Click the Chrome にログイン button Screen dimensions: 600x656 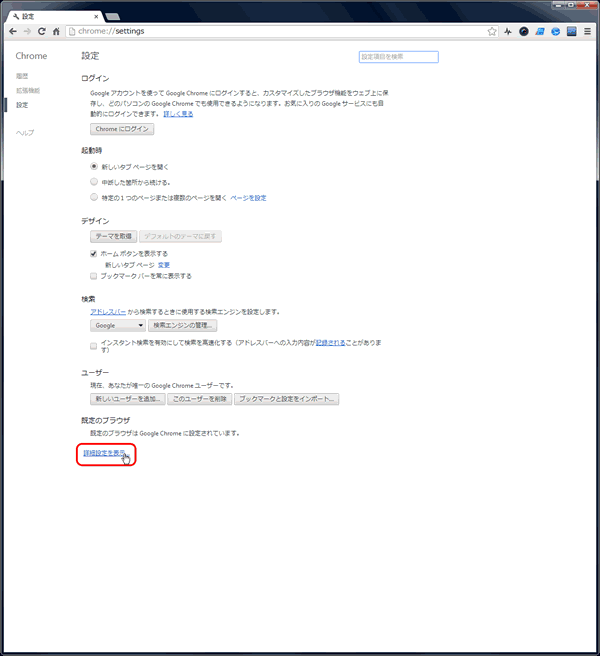point(122,129)
